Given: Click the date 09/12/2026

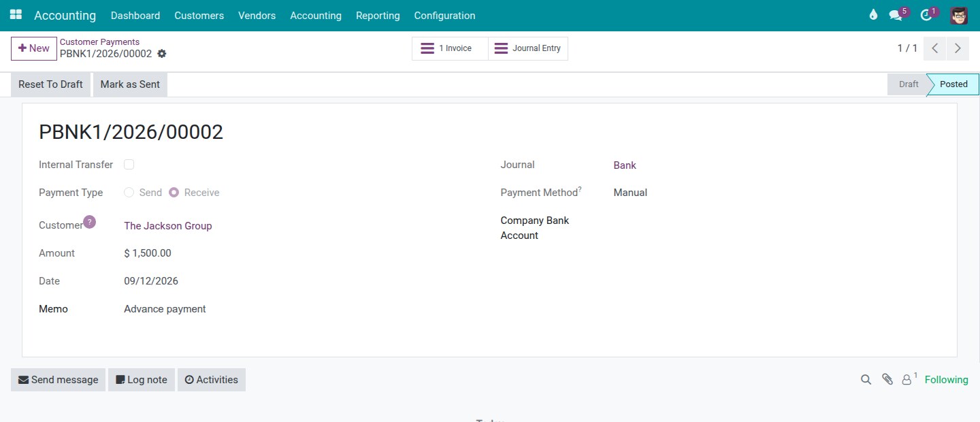Looking at the screenshot, I should [x=151, y=281].
